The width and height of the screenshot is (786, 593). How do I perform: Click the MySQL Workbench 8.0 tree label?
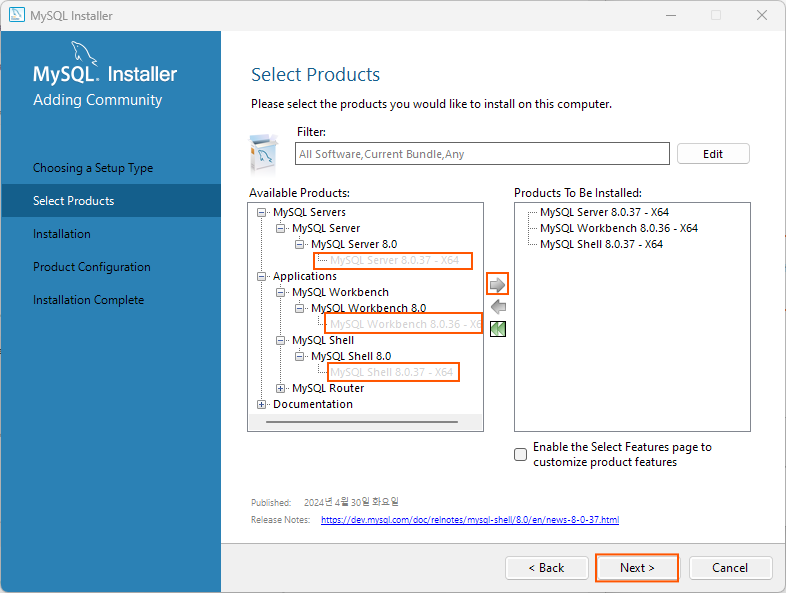tap(368, 308)
